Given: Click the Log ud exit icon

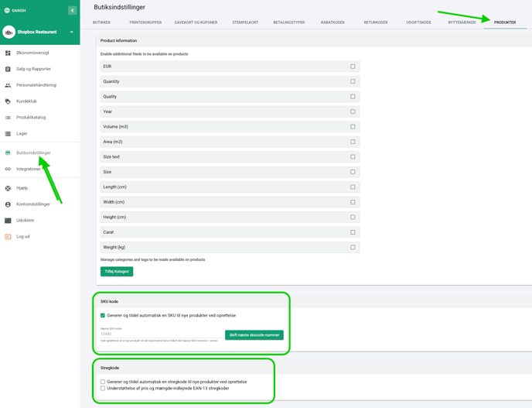Looking at the screenshot, I should point(8,237).
